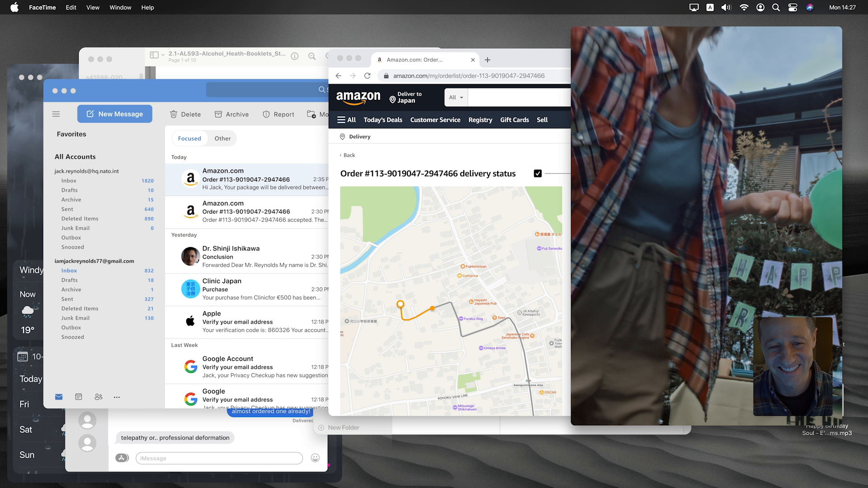Screen dimensions: 868x488
Task: Open Gift Cards link
Action: [514, 120]
